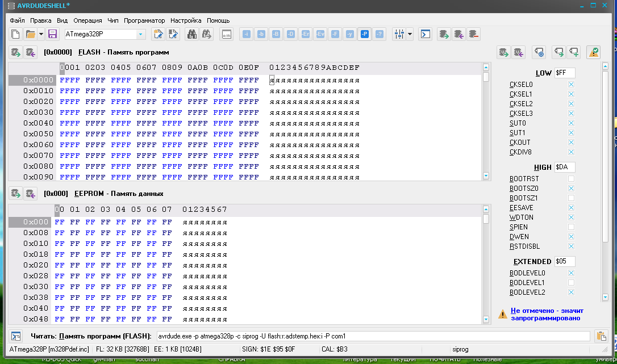Screen dimensions: 617x364
Task: Click the chip write icon with purple arrow
Action: 458,34
